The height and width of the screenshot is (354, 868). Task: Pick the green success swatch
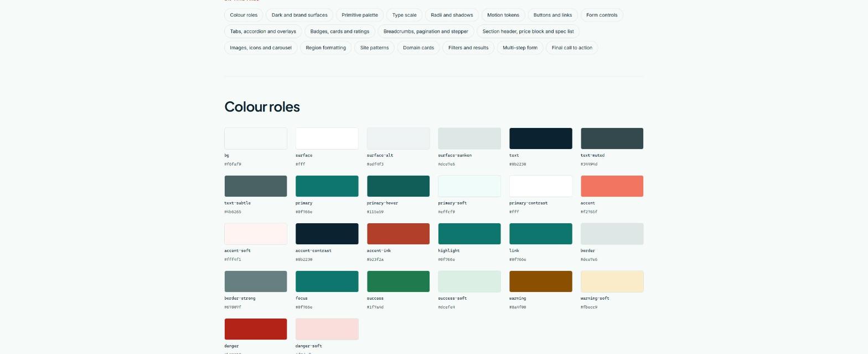(399, 281)
